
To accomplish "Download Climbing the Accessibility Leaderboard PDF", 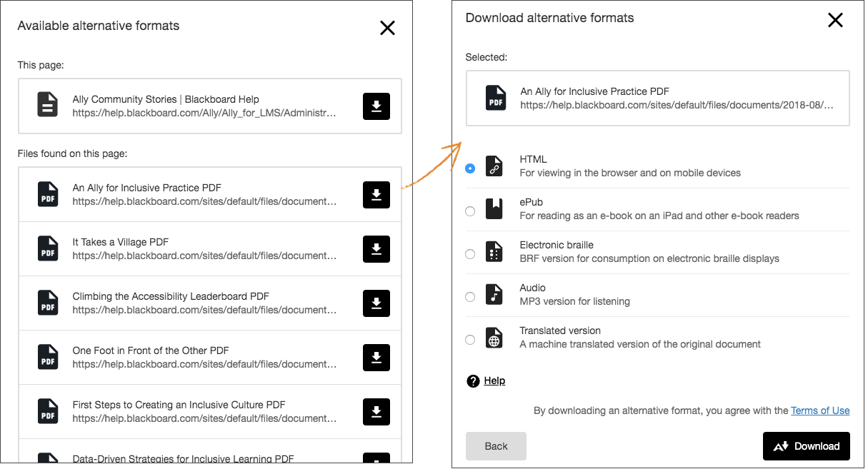I will click(376, 303).
